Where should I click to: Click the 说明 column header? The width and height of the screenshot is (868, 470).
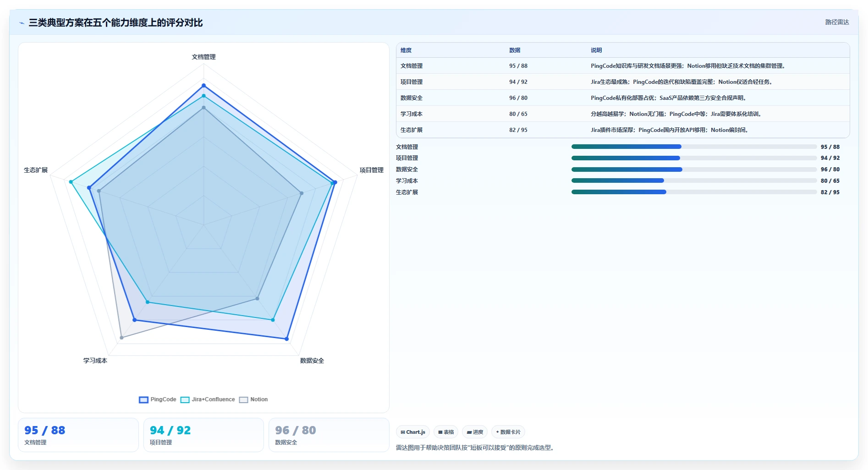tap(596, 50)
